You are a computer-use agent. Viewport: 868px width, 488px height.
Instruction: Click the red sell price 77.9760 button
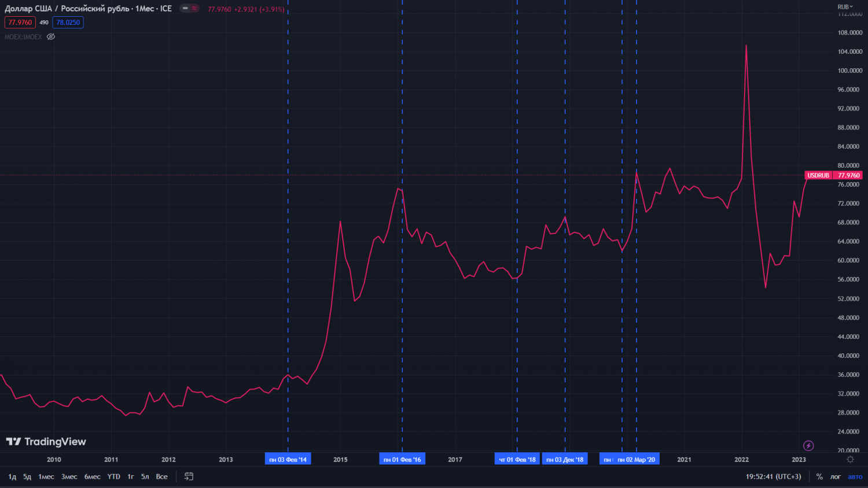coord(20,23)
